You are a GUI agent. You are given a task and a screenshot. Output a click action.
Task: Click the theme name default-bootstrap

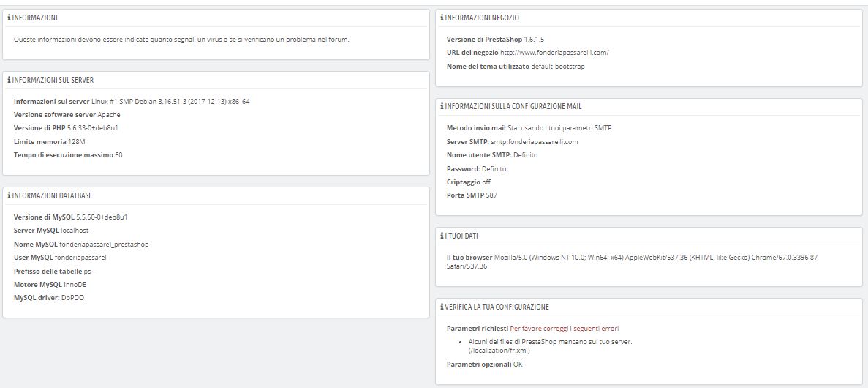click(x=558, y=66)
